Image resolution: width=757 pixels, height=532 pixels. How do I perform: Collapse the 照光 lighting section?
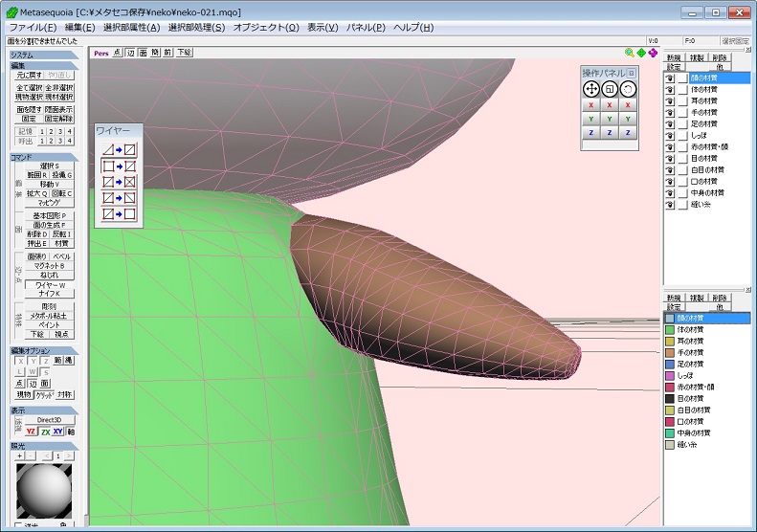click(18, 446)
